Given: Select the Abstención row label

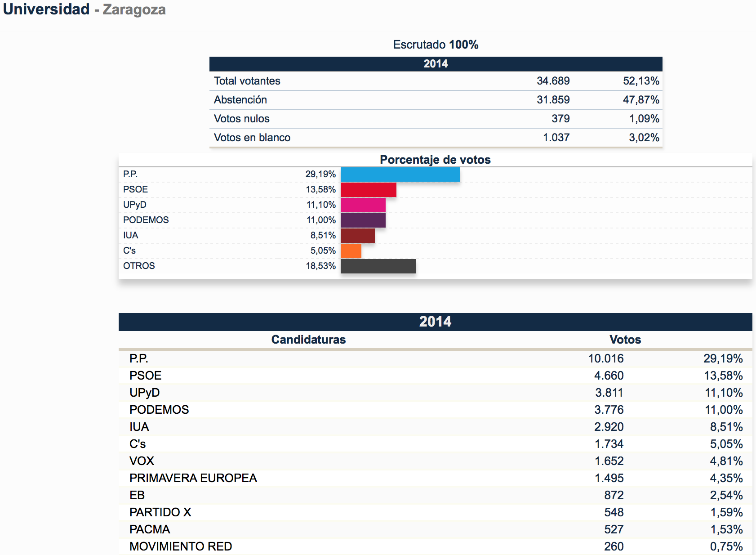Looking at the screenshot, I should [x=240, y=100].
